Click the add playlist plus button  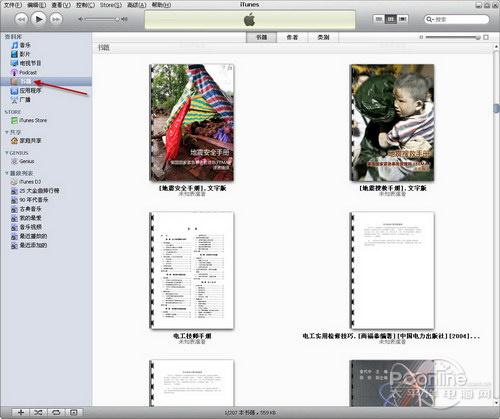pos(21,412)
